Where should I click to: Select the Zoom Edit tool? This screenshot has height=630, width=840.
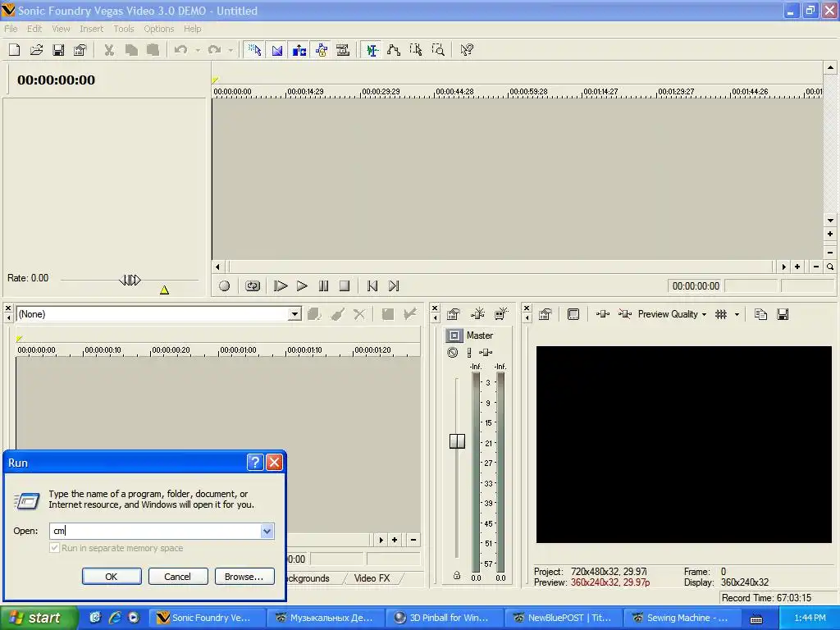coord(438,50)
